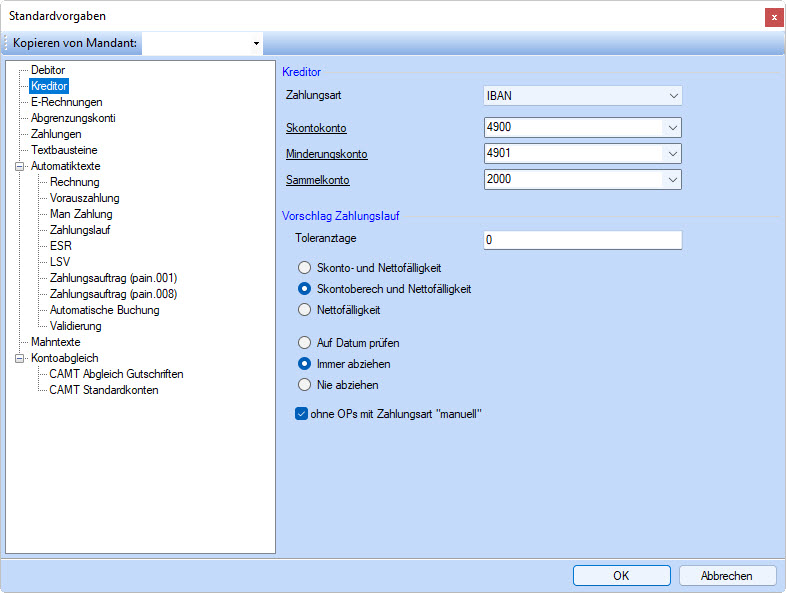Go to Zahlungsauftrag (pain.001) settings

pyautogui.click(x=113, y=278)
